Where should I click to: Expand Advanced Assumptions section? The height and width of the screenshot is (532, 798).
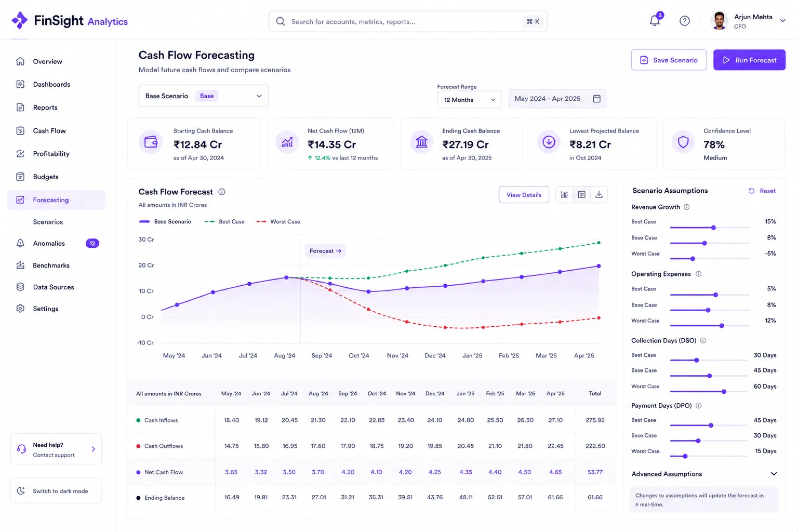704,474
